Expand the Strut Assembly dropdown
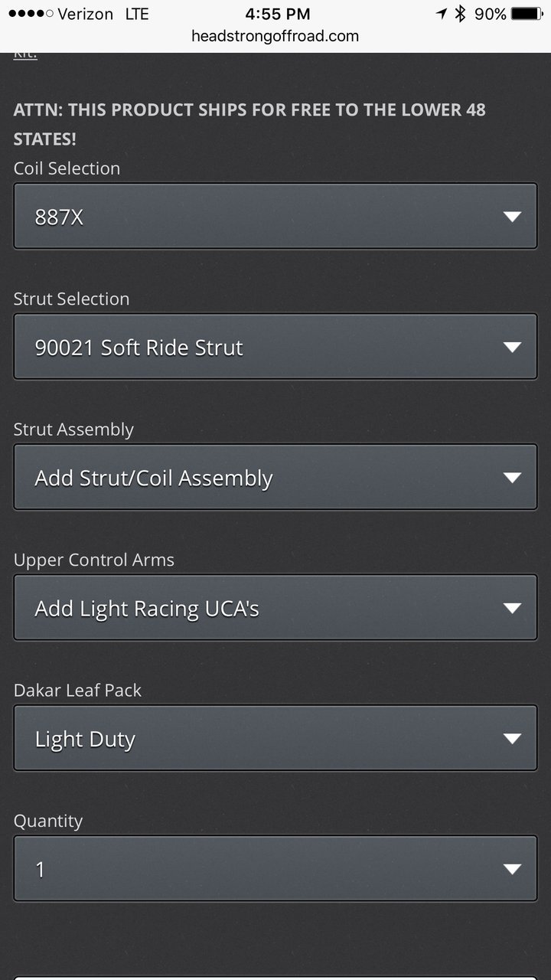 click(x=275, y=477)
